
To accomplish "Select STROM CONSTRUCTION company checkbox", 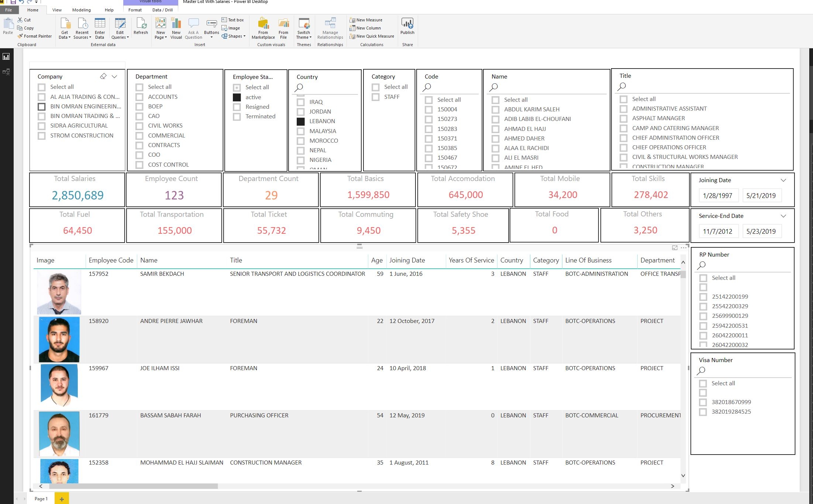I will point(42,136).
